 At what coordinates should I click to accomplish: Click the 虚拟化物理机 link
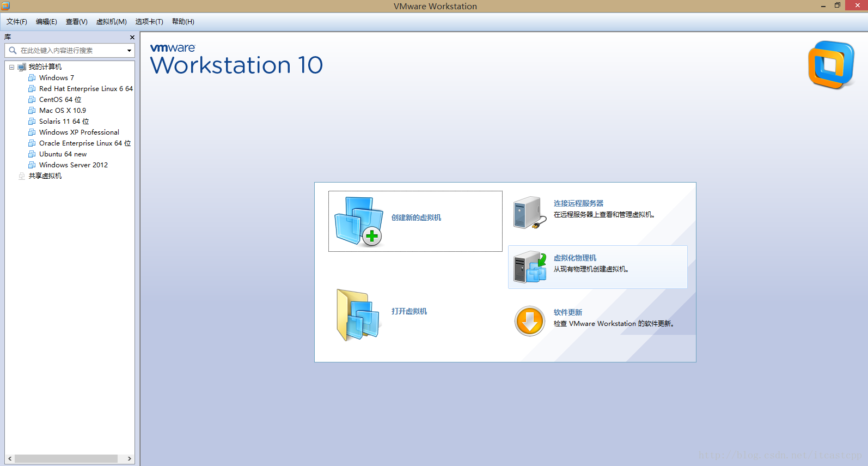tap(575, 258)
